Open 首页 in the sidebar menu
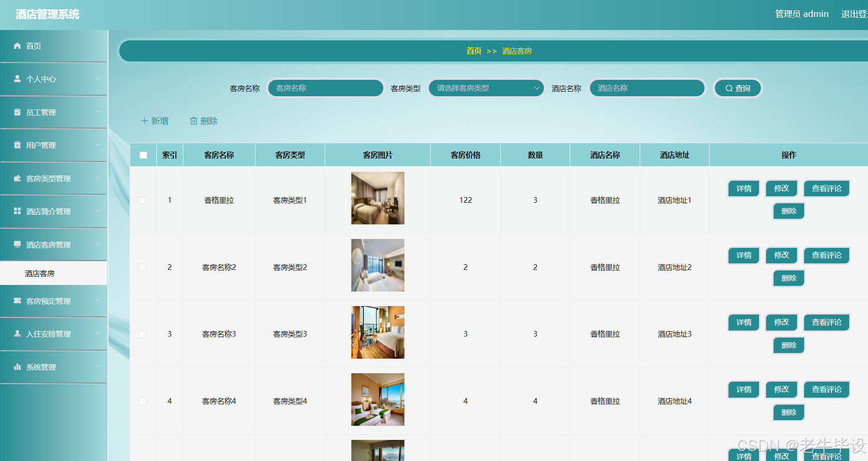Viewport: 868px width, 461px height. (x=54, y=46)
